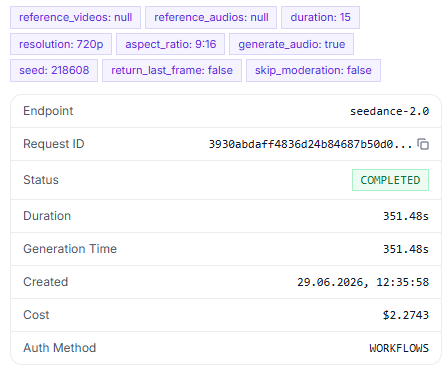Click the Endpoint row label

click(48, 111)
